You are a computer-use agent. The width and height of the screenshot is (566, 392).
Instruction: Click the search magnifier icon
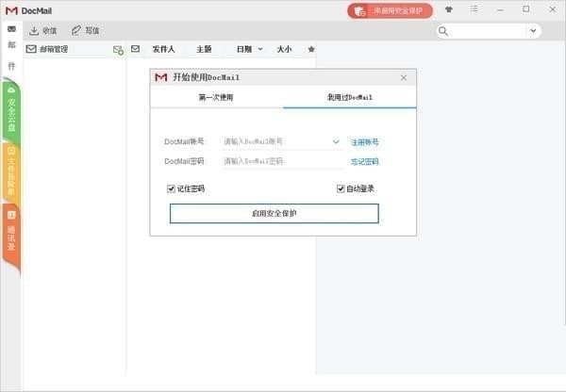(443, 30)
